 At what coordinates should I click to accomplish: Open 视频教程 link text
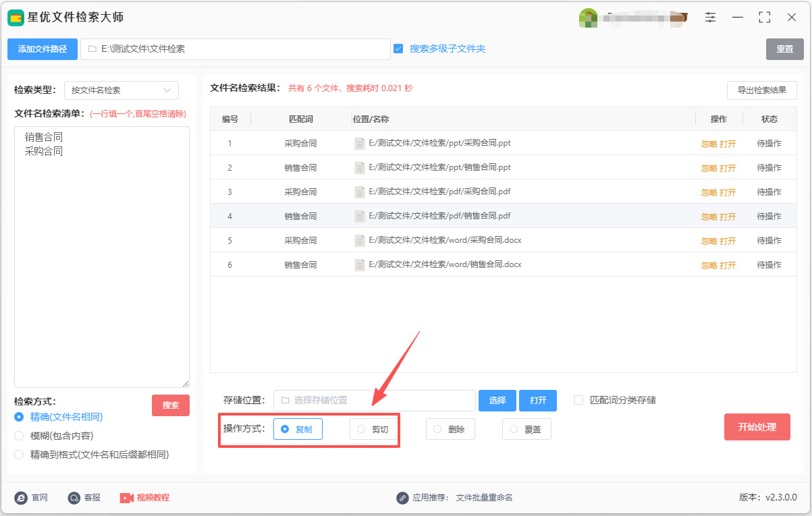coord(153,498)
